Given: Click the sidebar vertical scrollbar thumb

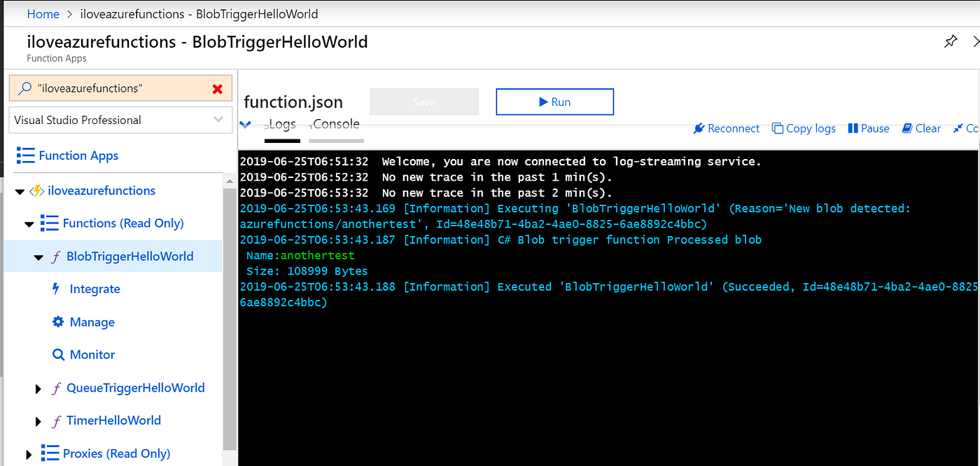Looking at the screenshot, I should click(230, 319).
